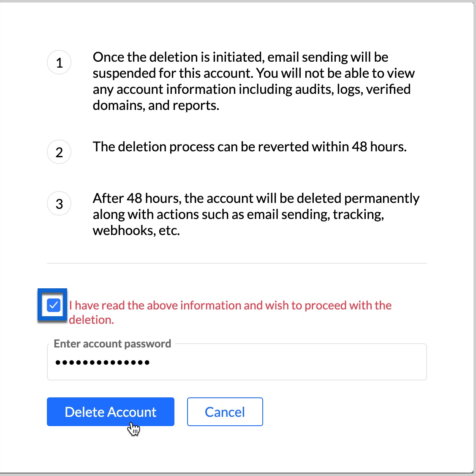This screenshot has width=476, height=476.
Task: Click the horizontal divider above the checkbox
Action: point(237,263)
